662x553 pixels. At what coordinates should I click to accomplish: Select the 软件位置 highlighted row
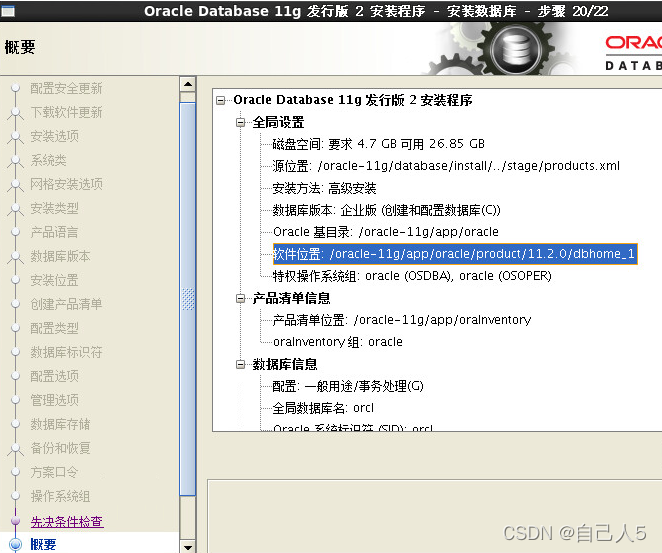(x=455, y=254)
